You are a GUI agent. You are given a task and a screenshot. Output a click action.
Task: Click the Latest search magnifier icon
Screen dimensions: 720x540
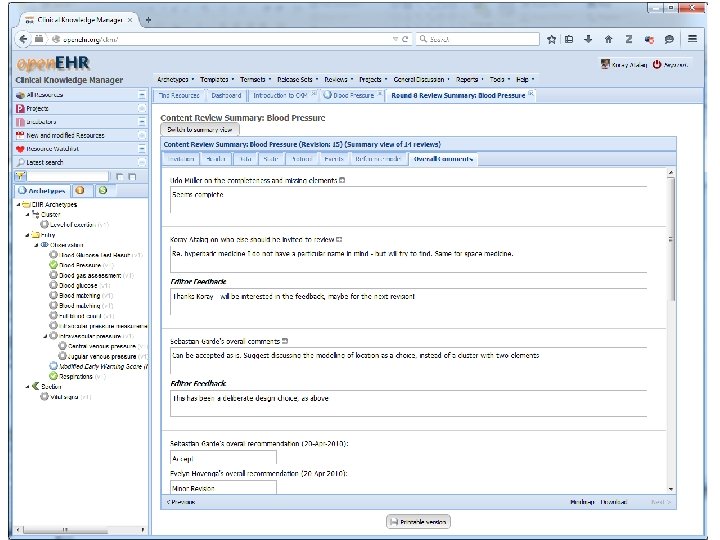coord(20,162)
